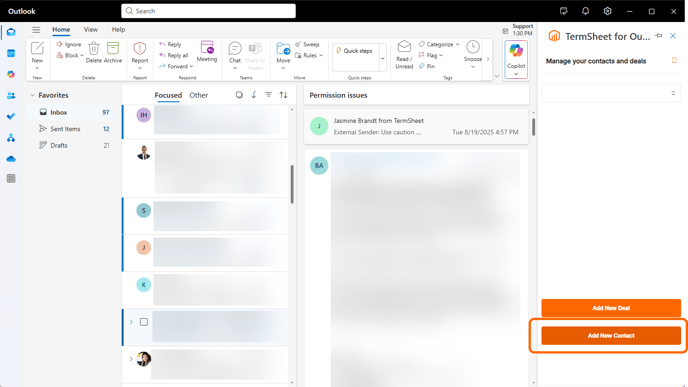
Task: Open the Categorize dropdown
Action: click(439, 44)
